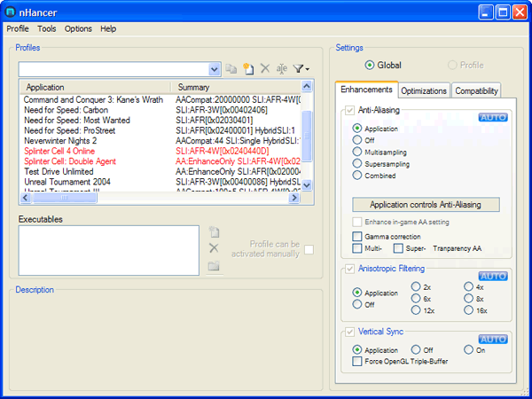This screenshot has height=399, width=532.
Task: Click the new profile icon
Action: click(248, 69)
